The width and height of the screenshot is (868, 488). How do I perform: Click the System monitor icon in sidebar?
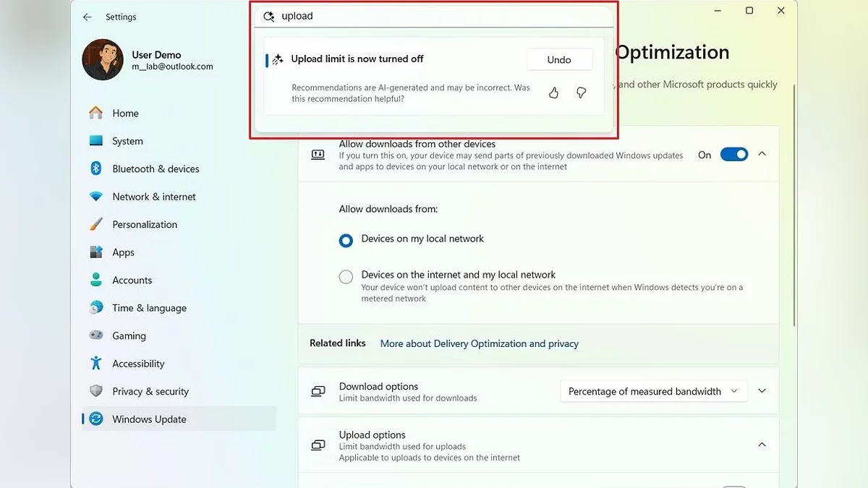tap(95, 141)
